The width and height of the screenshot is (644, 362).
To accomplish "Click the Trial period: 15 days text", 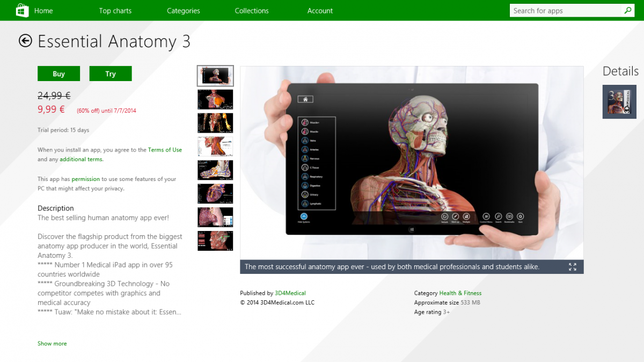I will pyautogui.click(x=63, y=130).
